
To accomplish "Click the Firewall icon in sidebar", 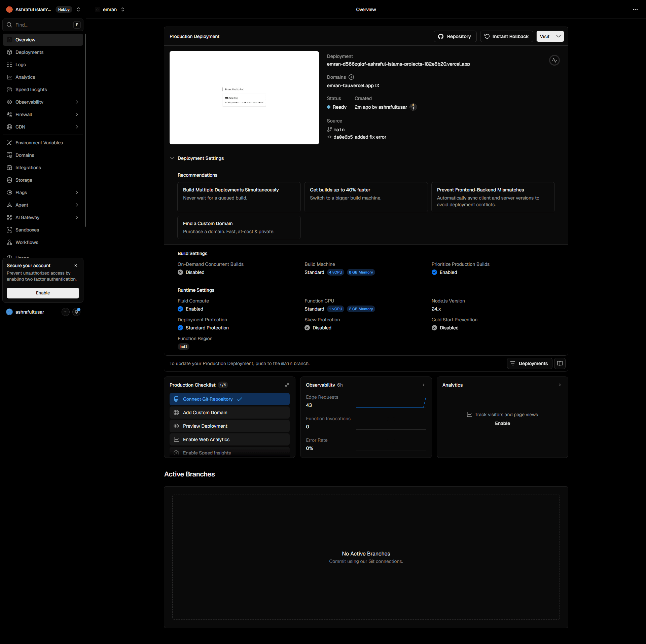I will [9, 114].
